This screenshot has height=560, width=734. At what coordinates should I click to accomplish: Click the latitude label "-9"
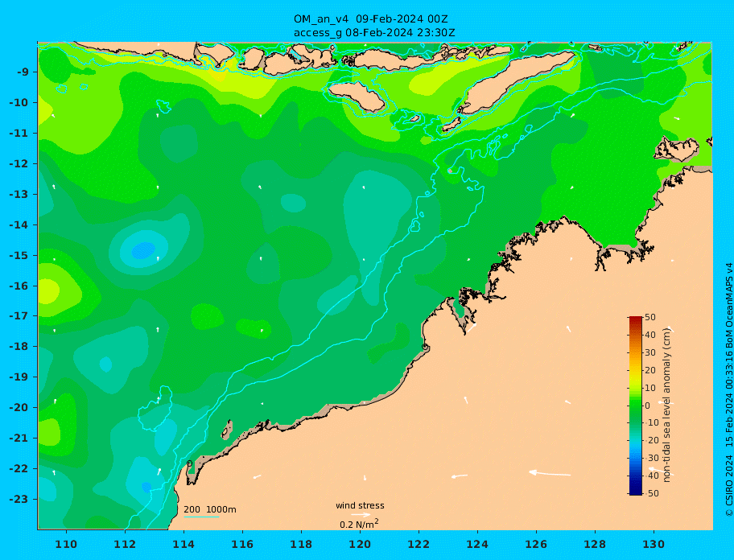point(23,72)
